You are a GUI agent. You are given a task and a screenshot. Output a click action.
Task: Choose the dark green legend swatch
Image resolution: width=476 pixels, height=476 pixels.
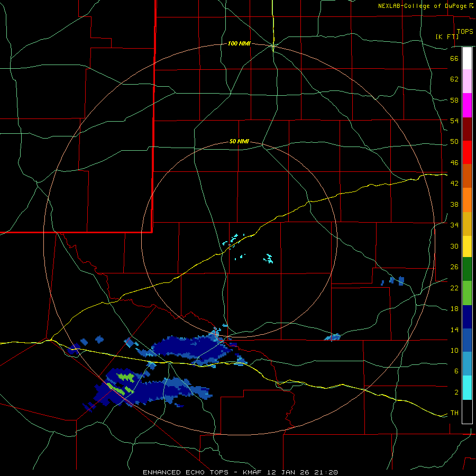point(467,269)
